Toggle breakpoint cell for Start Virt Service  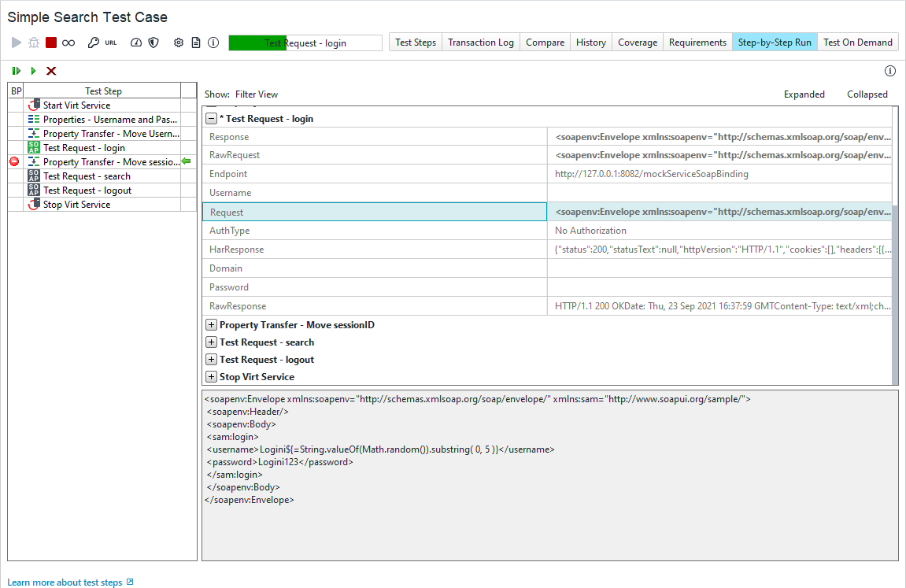pyautogui.click(x=15, y=105)
